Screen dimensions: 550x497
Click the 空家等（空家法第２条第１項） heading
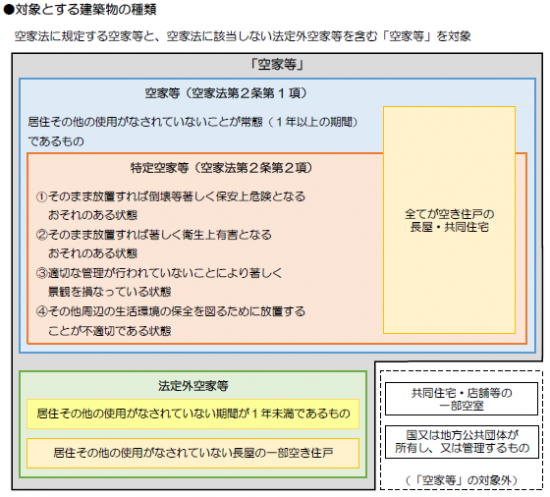(x=226, y=93)
